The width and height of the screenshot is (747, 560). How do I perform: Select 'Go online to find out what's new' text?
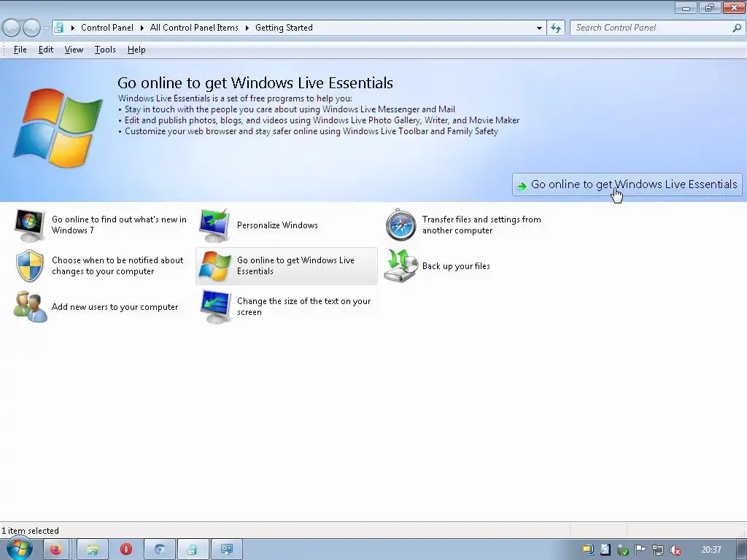click(119, 225)
